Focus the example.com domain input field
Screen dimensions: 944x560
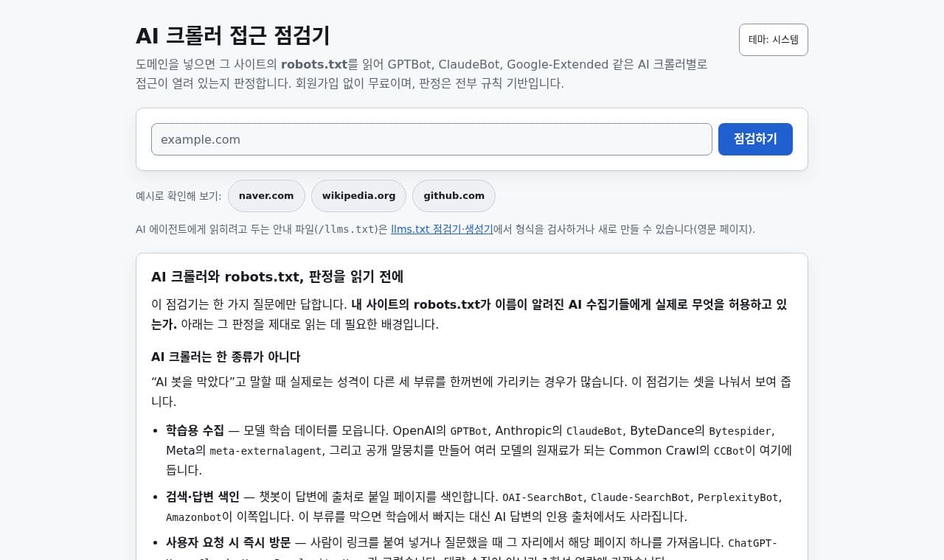coord(431,139)
